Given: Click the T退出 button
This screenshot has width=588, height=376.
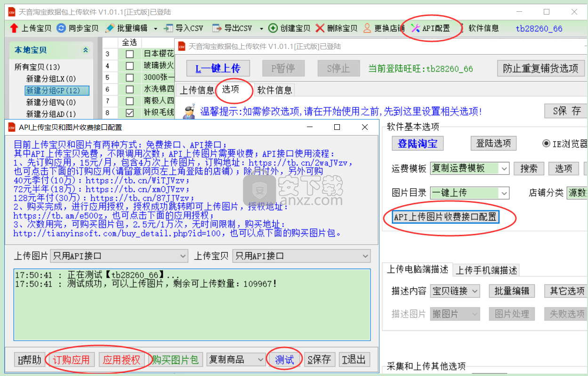Looking at the screenshot, I should (354, 360).
